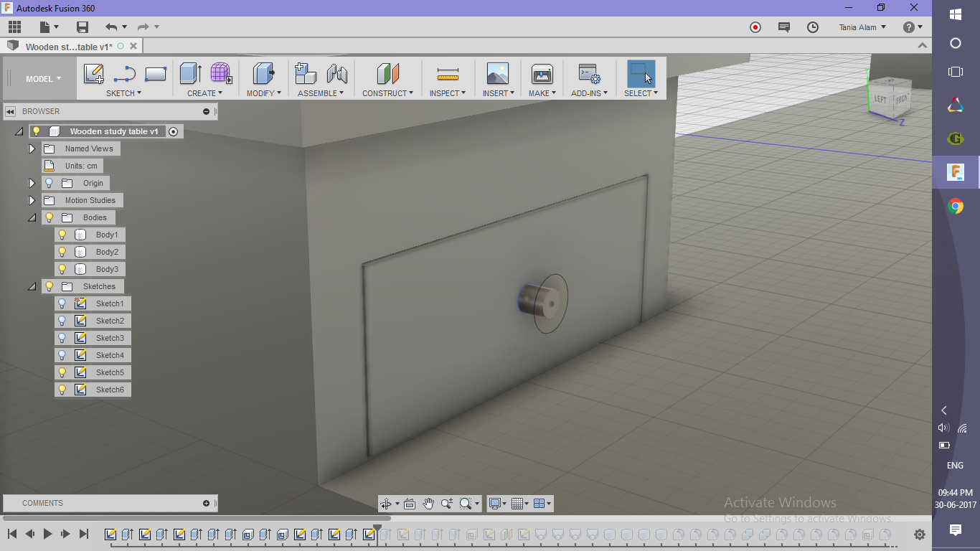The width and height of the screenshot is (980, 551).
Task: Open the ASSEMBLE menu
Action: click(x=321, y=93)
